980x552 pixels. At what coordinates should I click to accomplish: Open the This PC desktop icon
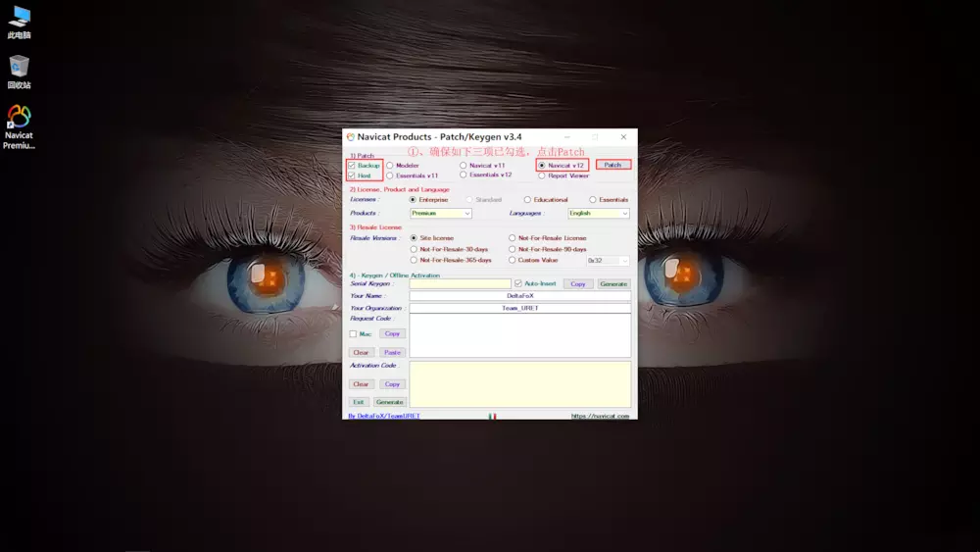coord(20,22)
